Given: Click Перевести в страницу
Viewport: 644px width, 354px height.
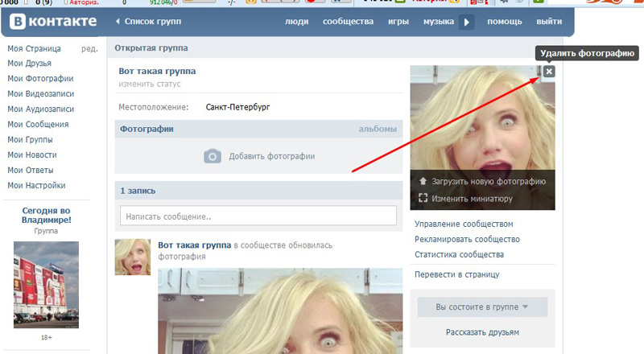Looking at the screenshot, I should tap(456, 274).
